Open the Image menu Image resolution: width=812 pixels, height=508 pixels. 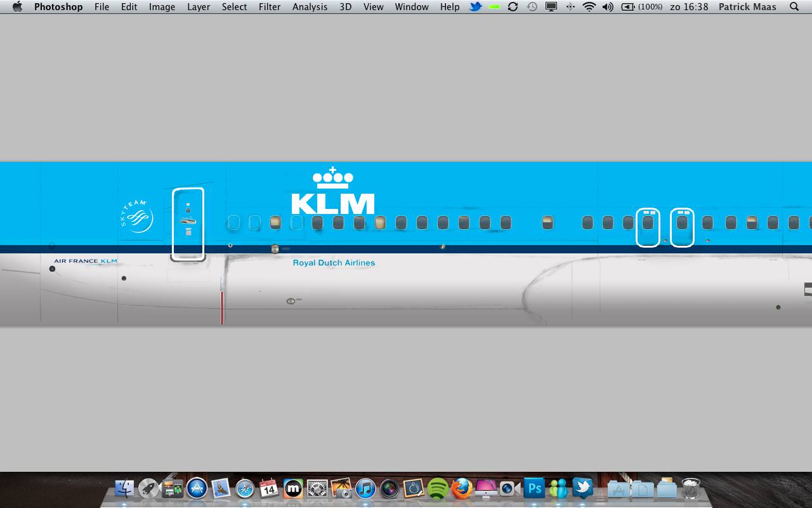162,7
